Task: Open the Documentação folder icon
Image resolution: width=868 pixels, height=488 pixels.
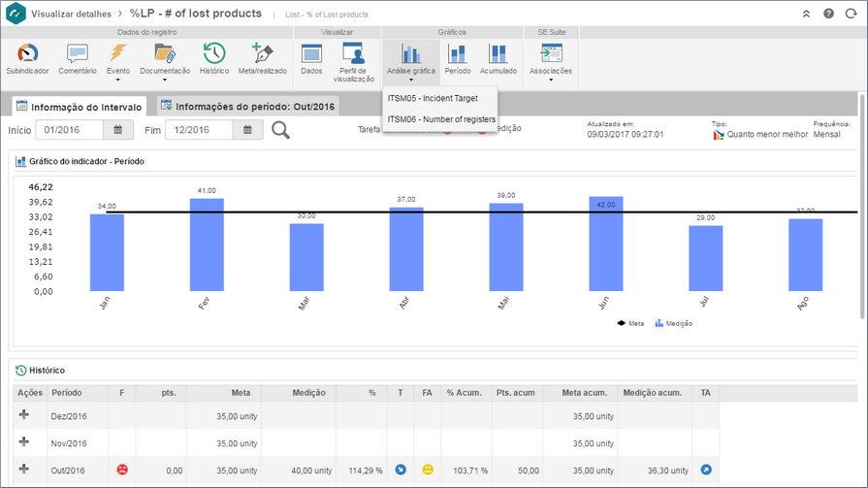Action: [165, 54]
